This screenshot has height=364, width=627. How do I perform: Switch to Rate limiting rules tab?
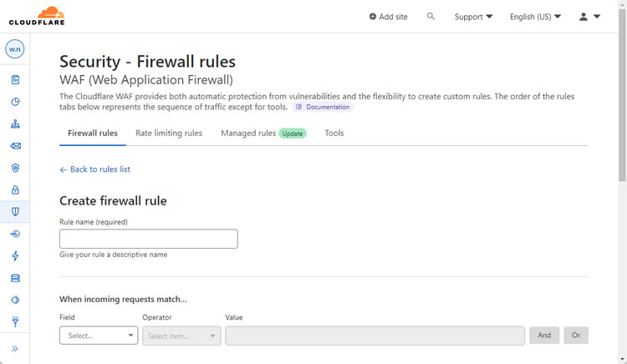169,134
